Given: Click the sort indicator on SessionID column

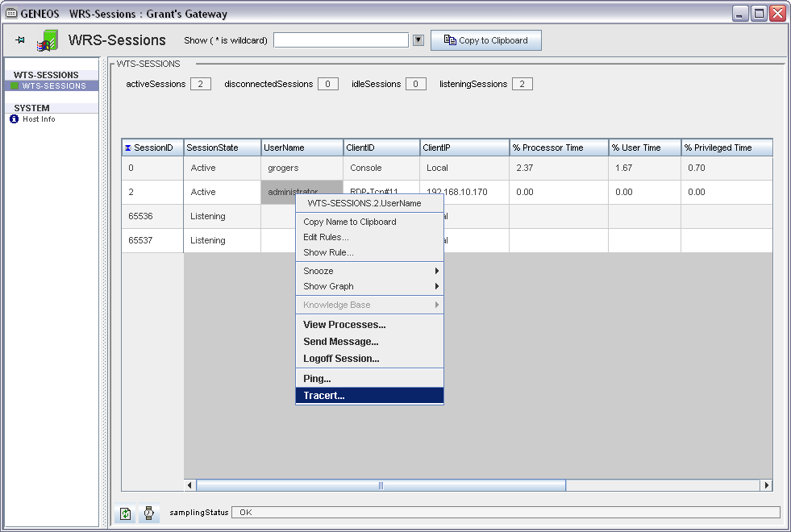Looking at the screenshot, I should click(128, 148).
